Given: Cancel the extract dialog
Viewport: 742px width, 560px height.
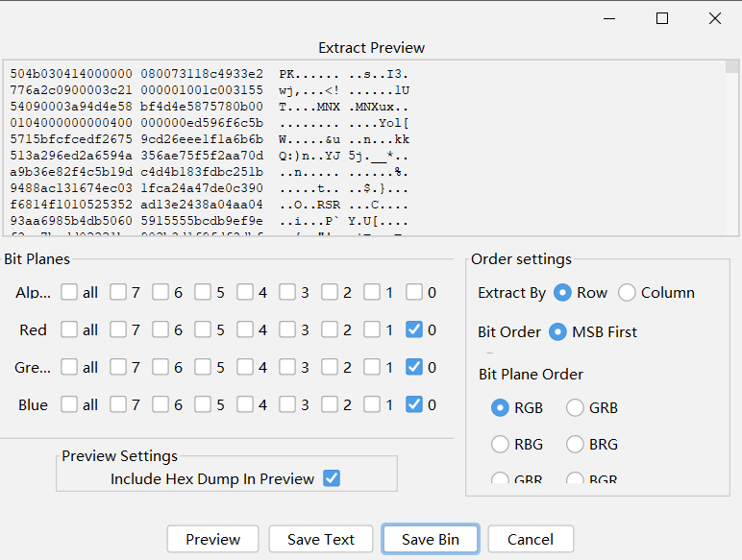Looking at the screenshot, I should tap(531, 539).
